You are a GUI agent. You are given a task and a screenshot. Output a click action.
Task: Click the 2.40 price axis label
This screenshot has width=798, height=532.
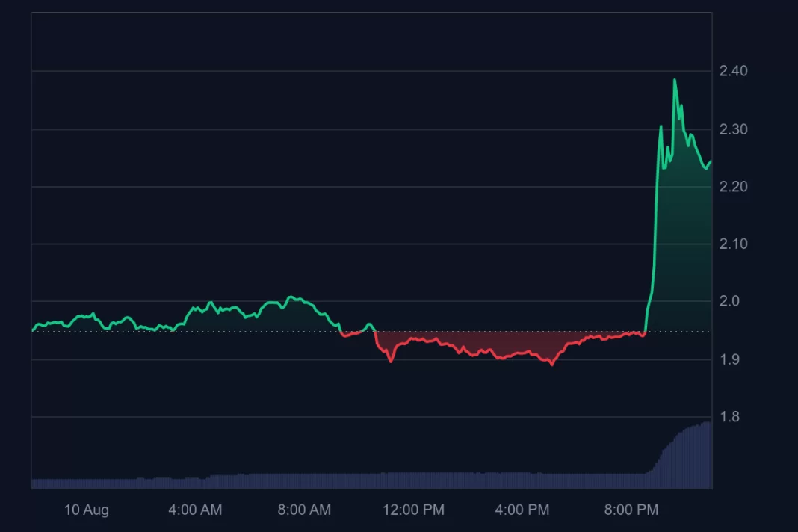pyautogui.click(x=733, y=71)
